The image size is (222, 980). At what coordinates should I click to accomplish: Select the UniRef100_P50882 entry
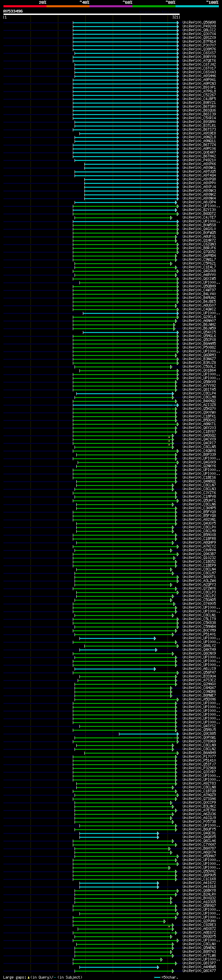pyautogui.click(x=199, y=348)
